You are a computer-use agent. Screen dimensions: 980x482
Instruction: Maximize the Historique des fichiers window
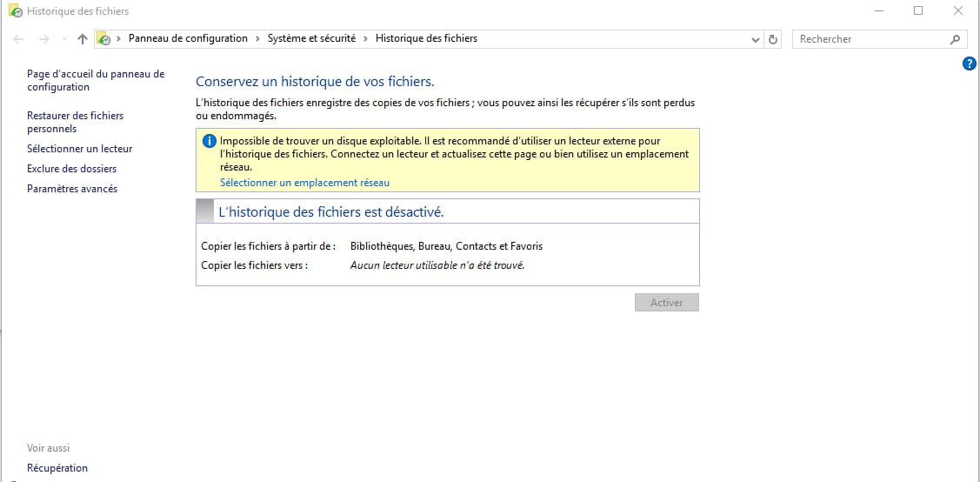(x=918, y=10)
